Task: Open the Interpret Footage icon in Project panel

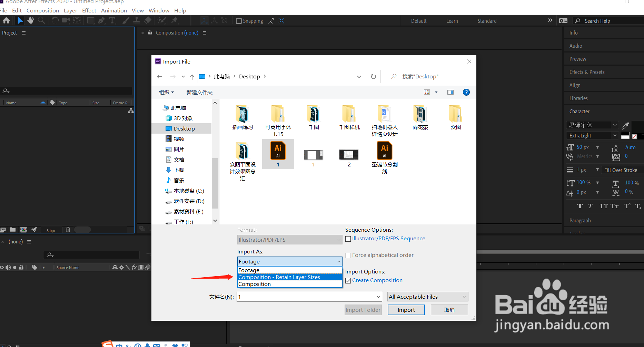Action: click(3, 230)
